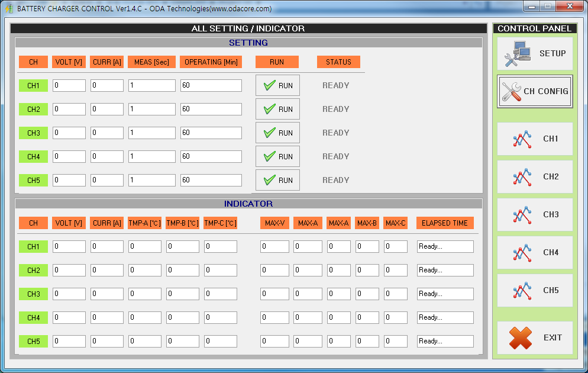
Task: Click CH1 ELAPSED TIME Ready box
Action: [445, 246]
